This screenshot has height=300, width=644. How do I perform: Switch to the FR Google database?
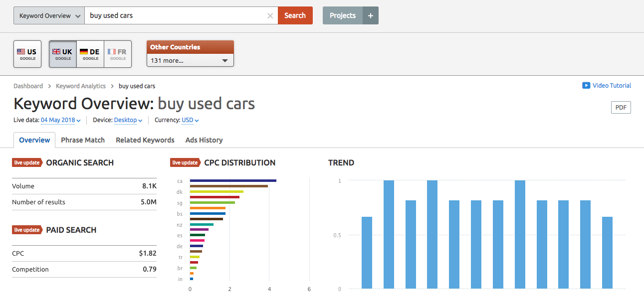tap(118, 54)
